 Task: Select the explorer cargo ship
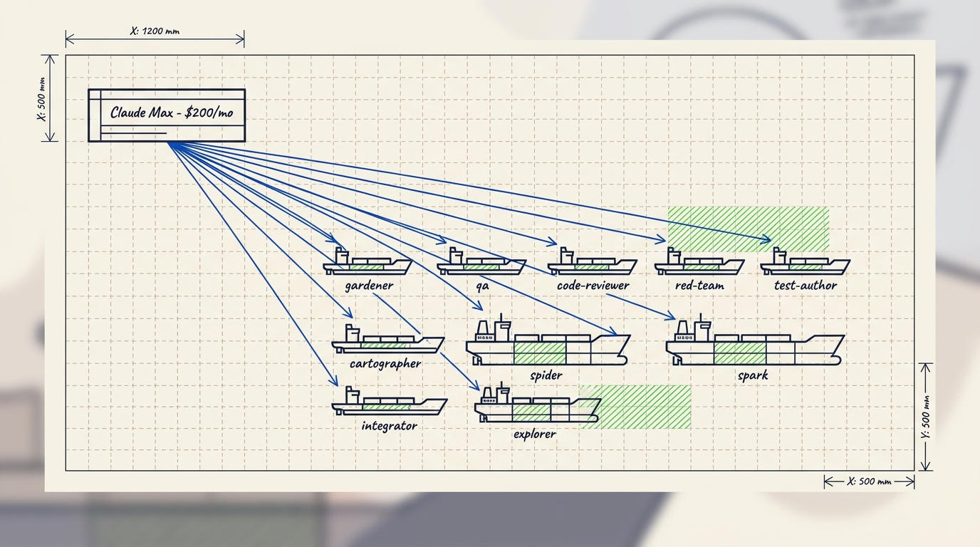[x=538, y=403]
